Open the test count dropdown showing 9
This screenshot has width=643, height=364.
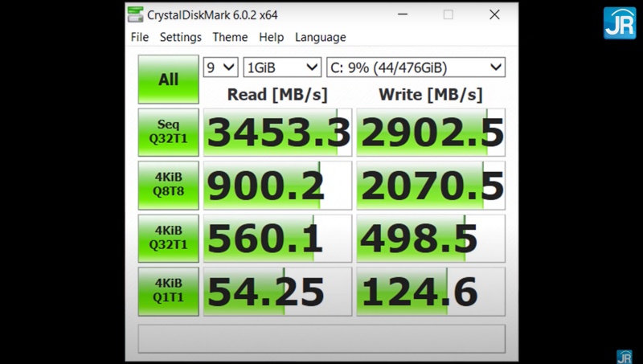click(x=221, y=67)
